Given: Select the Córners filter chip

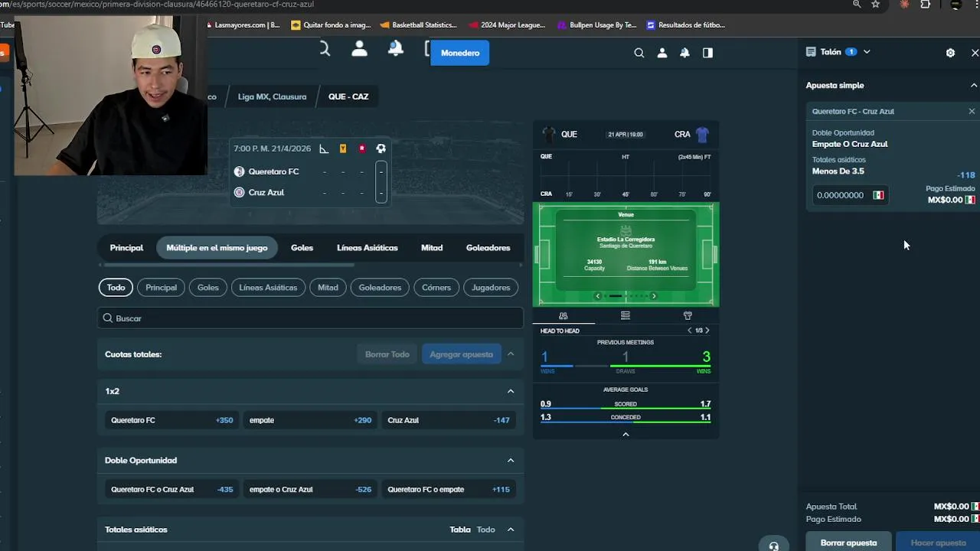Looking at the screenshot, I should tap(436, 288).
